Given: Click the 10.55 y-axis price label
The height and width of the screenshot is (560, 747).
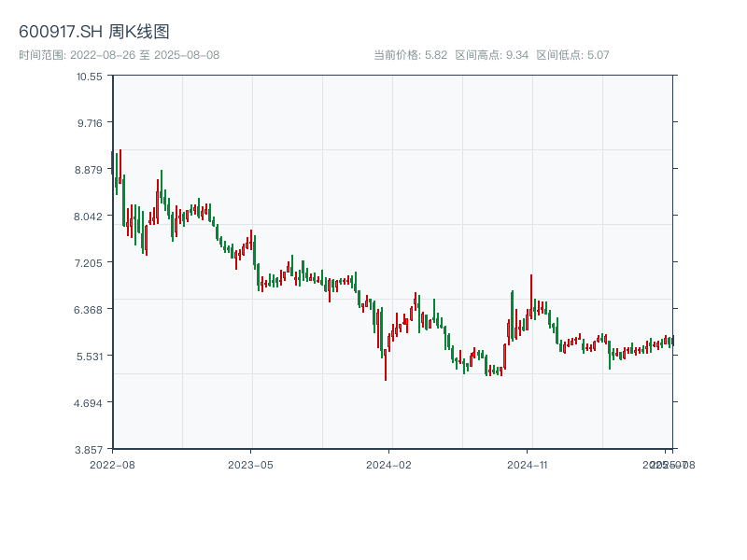Looking at the screenshot, I should coord(90,77).
